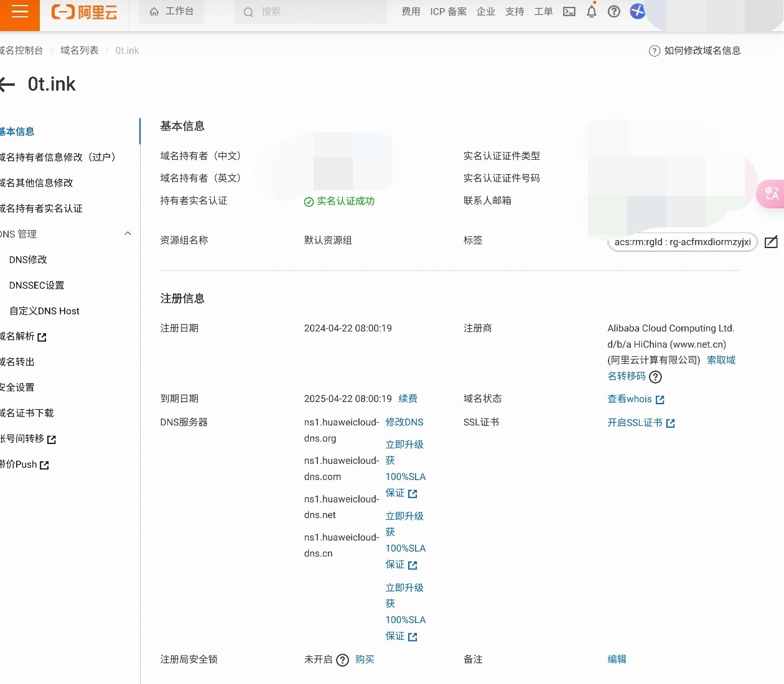Open 域名持有者实名认证 in the sidebar
Screen dimensions: 784x684
coord(41,208)
